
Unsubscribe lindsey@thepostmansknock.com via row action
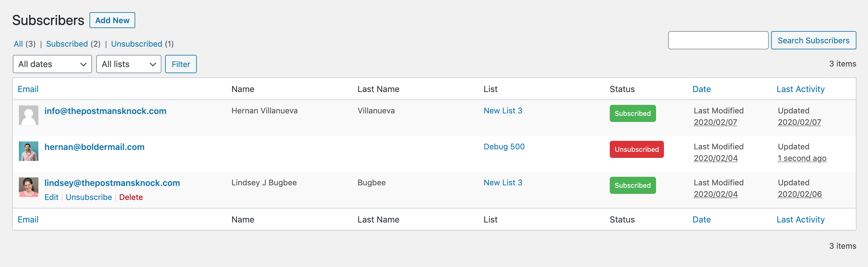coord(89,197)
